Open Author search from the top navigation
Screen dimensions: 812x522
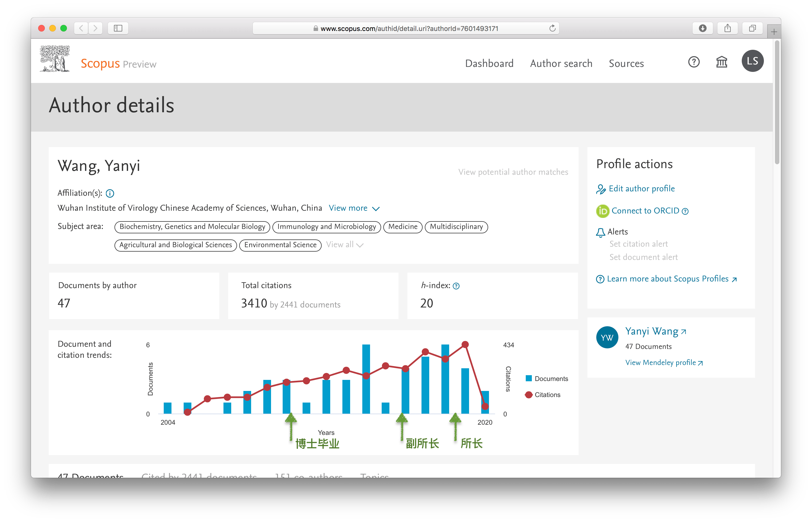(x=561, y=63)
